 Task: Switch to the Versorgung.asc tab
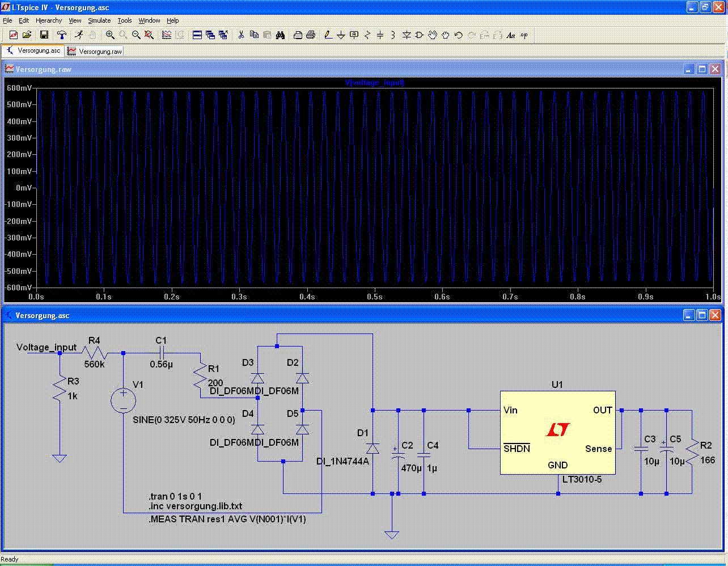pyautogui.click(x=33, y=50)
